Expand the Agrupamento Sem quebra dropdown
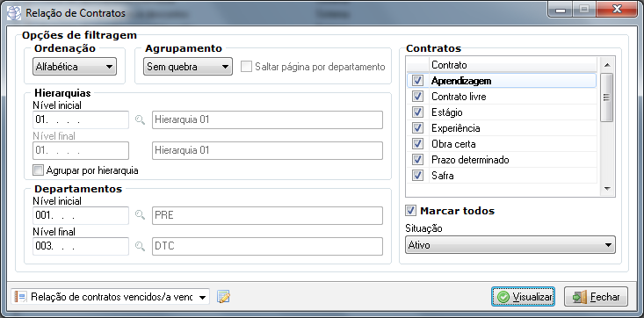 pos(188,67)
